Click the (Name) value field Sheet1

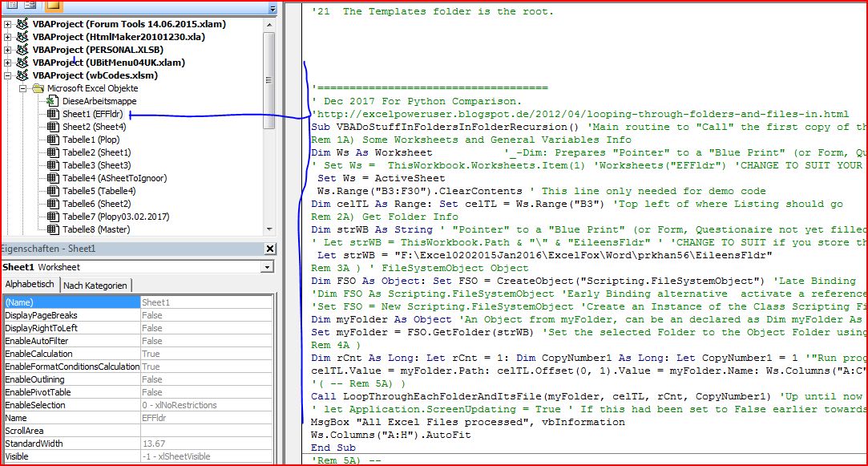click(x=207, y=302)
